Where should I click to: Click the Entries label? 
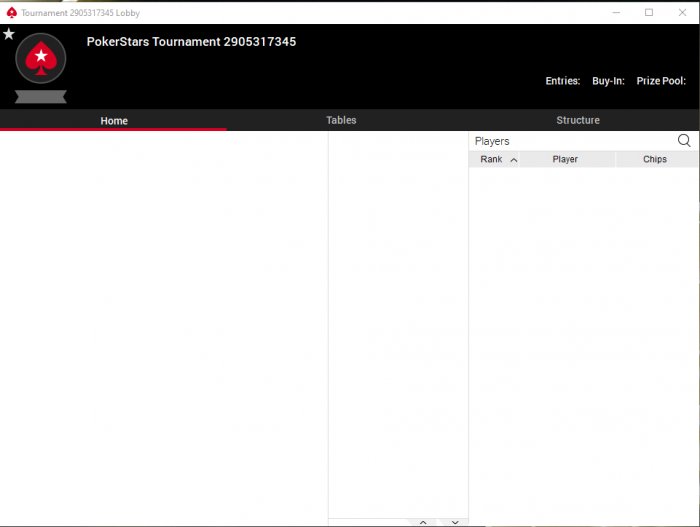coord(562,81)
